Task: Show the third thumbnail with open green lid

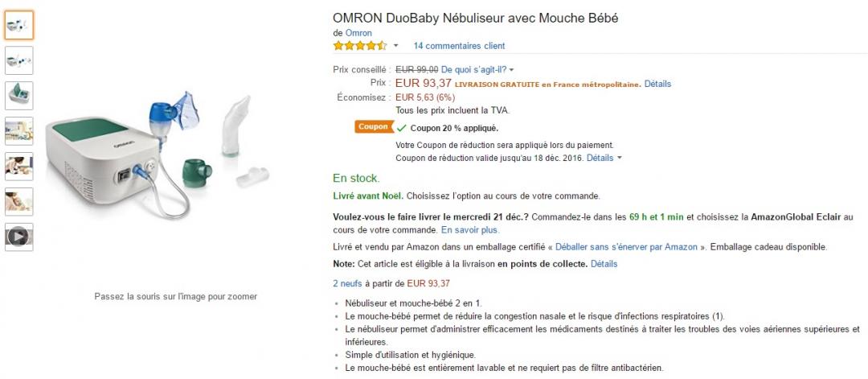Action: click(x=19, y=96)
